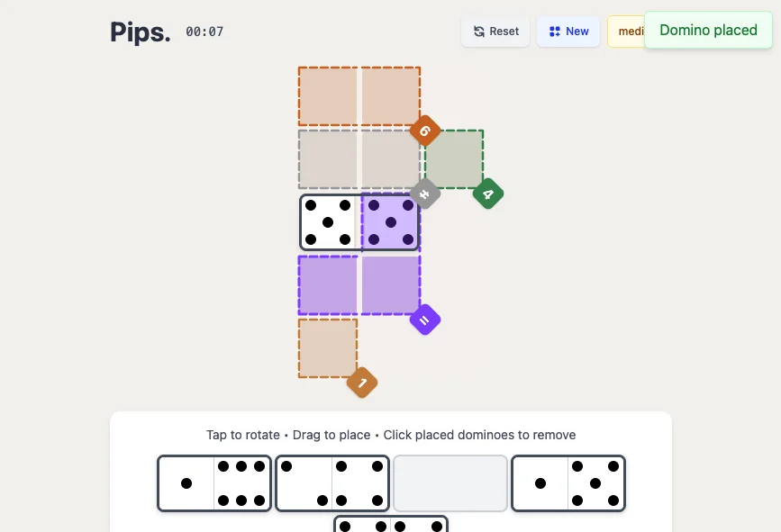Dismiss the Domino placed notification

(x=708, y=31)
